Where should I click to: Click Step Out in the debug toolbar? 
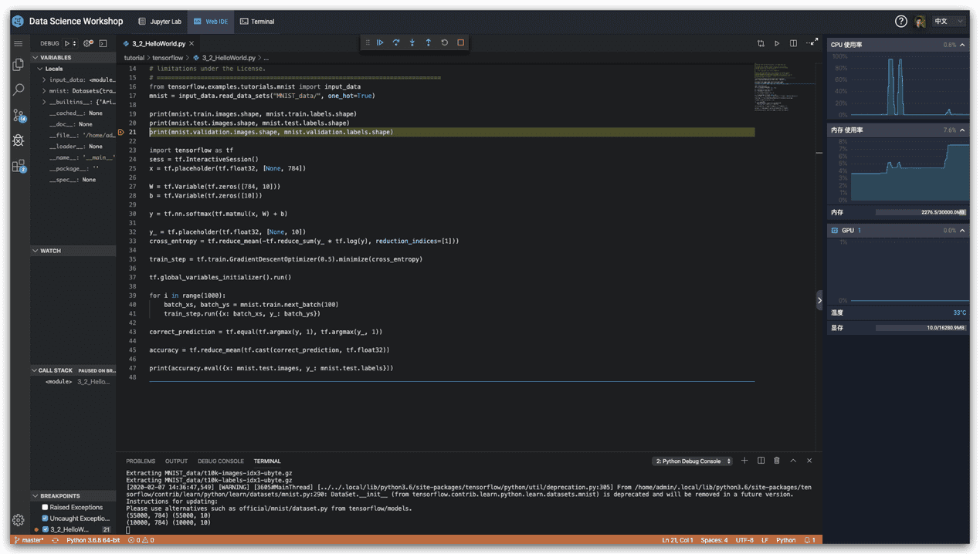[x=429, y=42]
